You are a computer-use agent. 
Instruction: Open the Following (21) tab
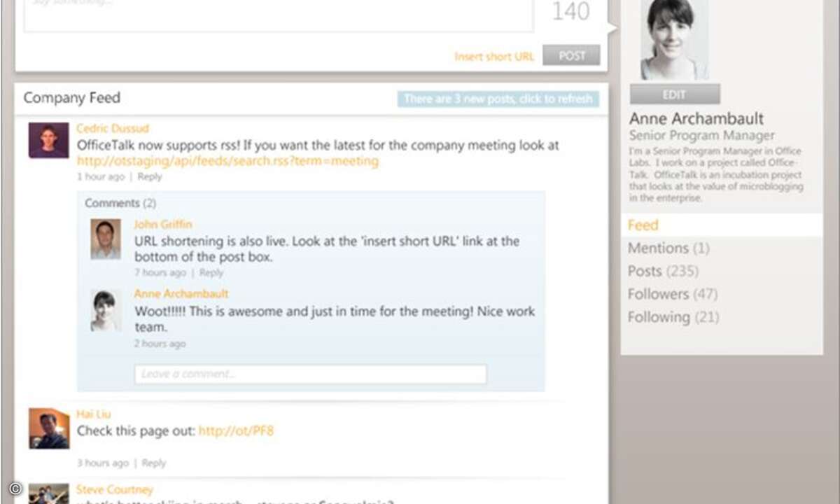click(673, 317)
